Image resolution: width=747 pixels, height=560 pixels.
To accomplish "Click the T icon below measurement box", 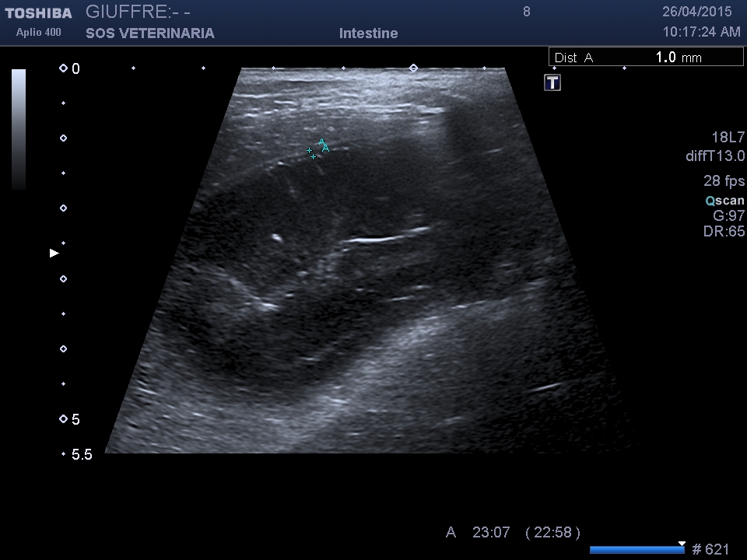I will coord(552,82).
